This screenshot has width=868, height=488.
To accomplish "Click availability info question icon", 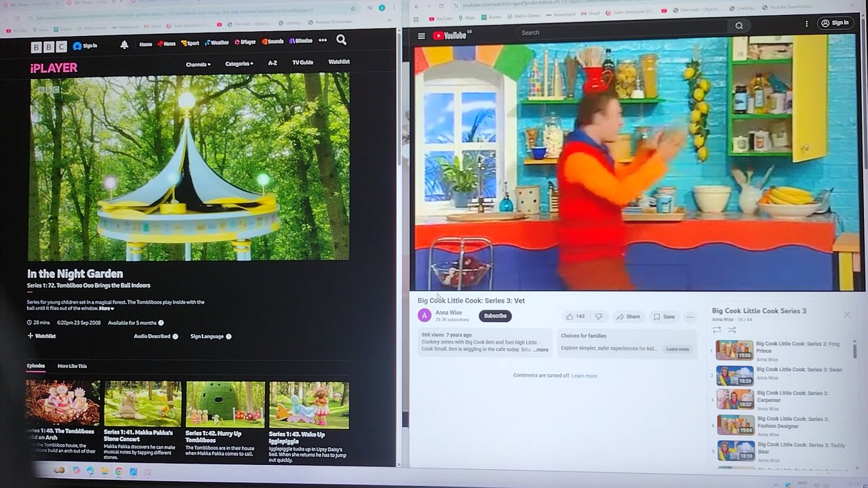I will click(x=161, y=323).
